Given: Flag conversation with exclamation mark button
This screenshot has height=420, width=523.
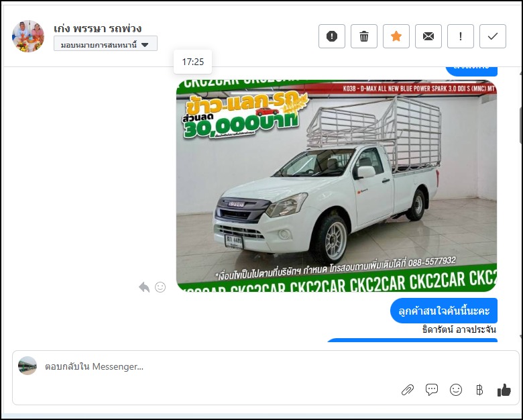Looking at the screenshot, I should point(460,36).
